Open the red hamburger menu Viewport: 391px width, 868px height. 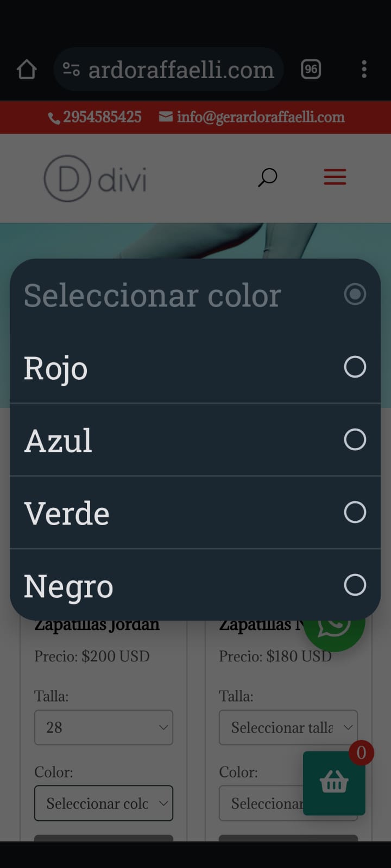(335, 177)
